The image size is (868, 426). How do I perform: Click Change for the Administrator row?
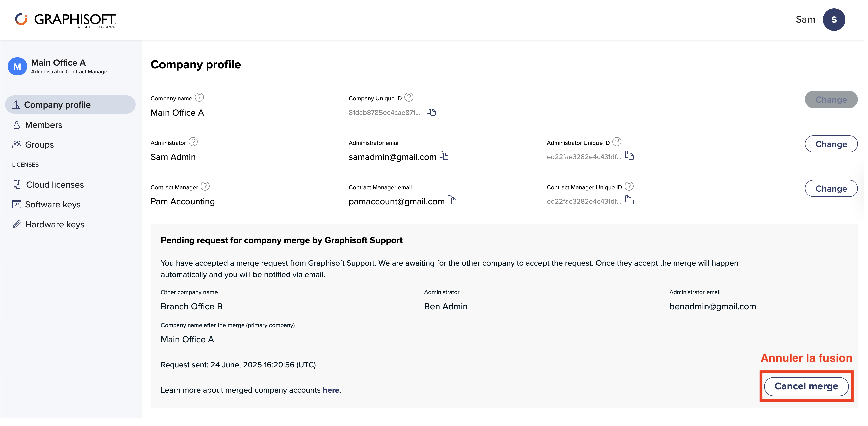pyautogui.click(x=831, y=144)
